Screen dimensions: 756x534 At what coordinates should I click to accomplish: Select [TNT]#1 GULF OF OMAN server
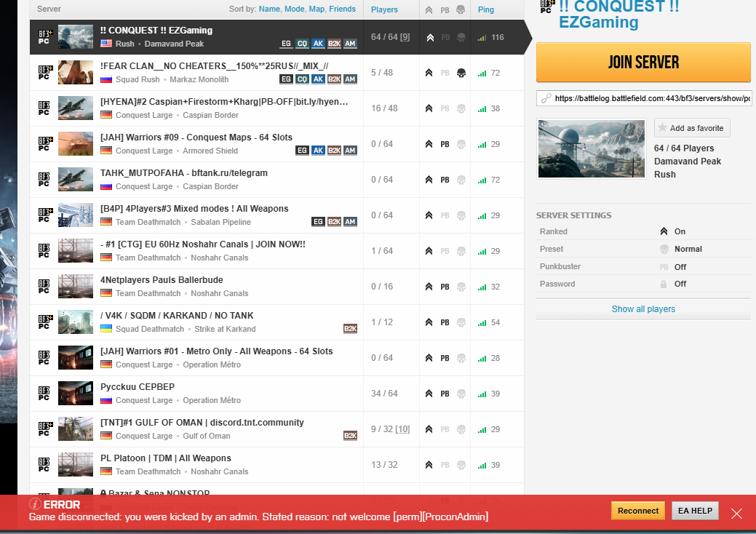[x=276, y=429]
